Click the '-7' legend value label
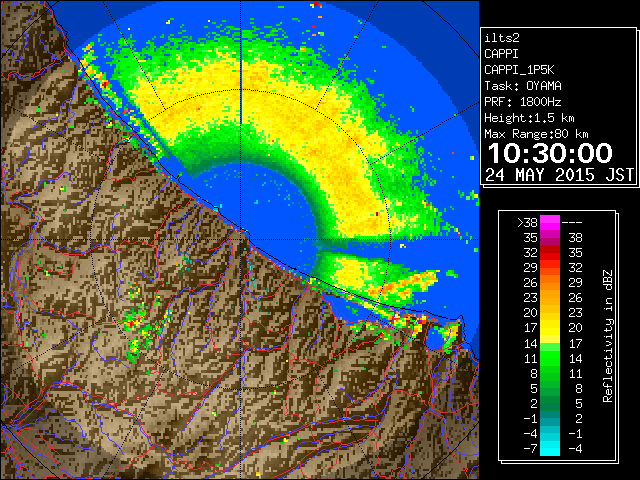 tap(530, 449)
